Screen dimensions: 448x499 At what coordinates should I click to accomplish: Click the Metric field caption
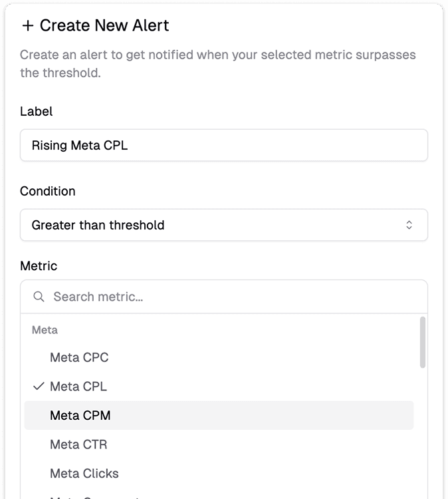(39, 266)
